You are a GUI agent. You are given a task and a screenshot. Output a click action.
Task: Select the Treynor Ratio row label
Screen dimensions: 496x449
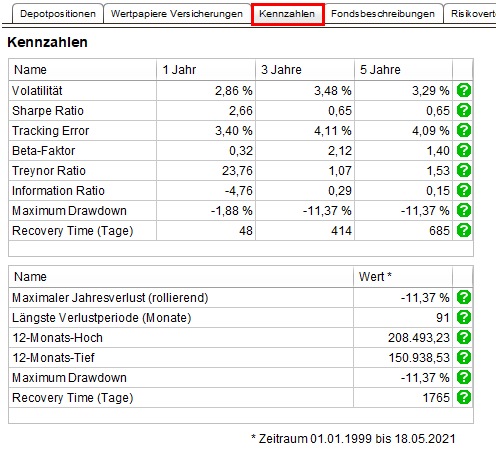tap(49, 171)
